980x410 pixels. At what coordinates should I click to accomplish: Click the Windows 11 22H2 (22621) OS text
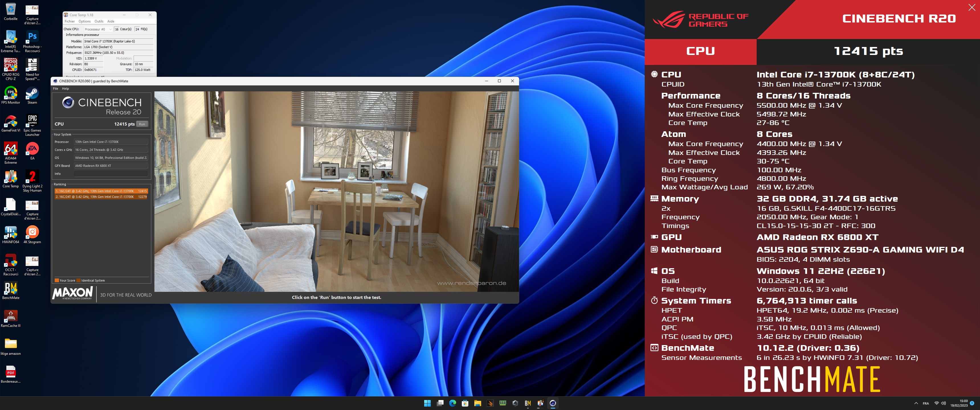tap(820, 271)
